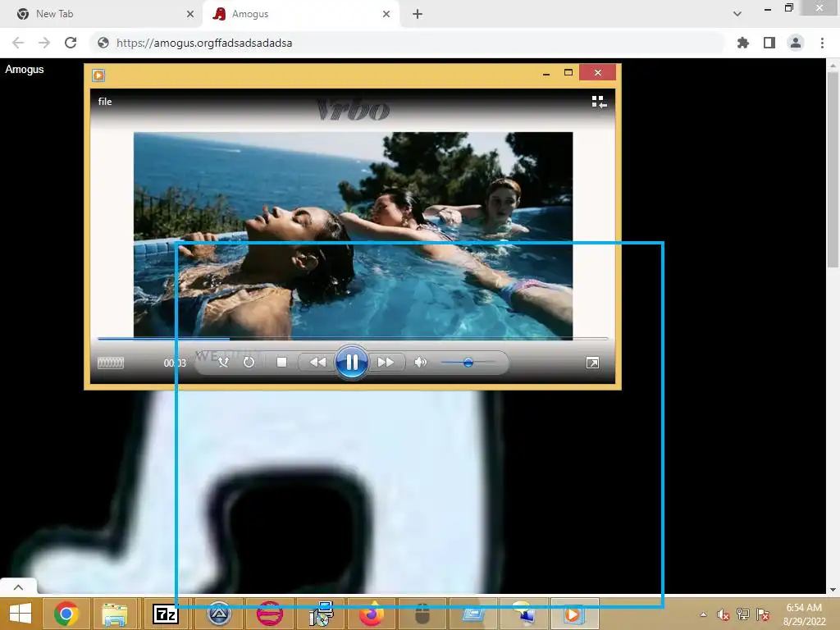Open Windows Media Player taskbar button
Image resolution: width=840 pixels, height=630 pixels.
(573, 614)
